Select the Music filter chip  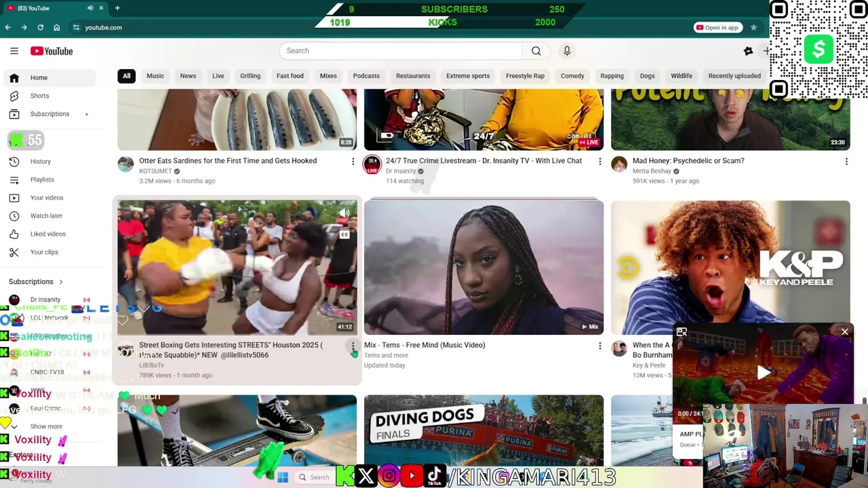155,76
